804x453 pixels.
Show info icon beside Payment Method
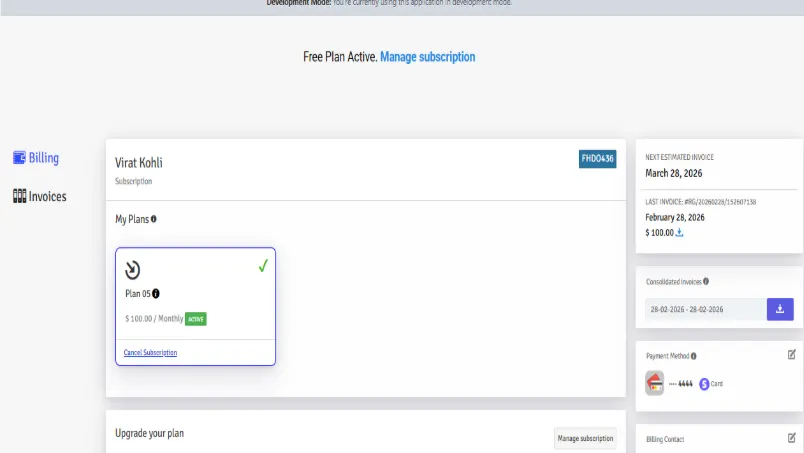click(694, 356)
